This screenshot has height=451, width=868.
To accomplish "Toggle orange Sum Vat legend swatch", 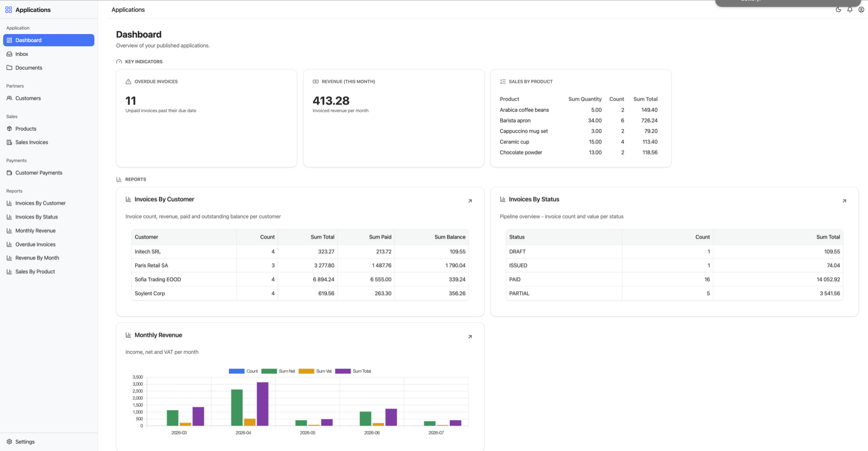I will click(x=307, y=371).
